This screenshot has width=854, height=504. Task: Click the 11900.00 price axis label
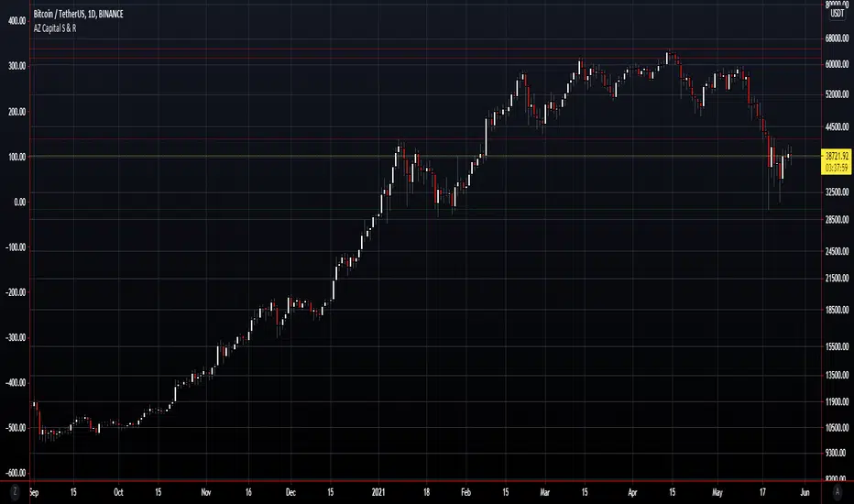[x=837, y=401]
